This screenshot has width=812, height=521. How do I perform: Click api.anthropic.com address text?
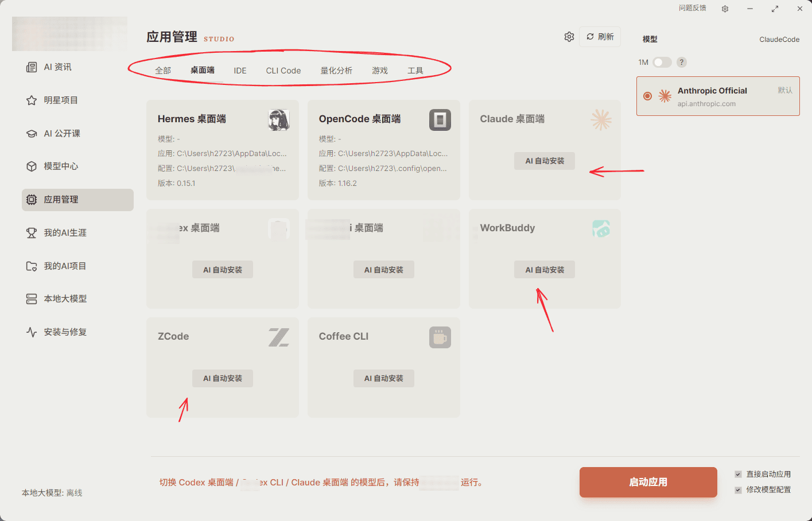click(706, 104)
